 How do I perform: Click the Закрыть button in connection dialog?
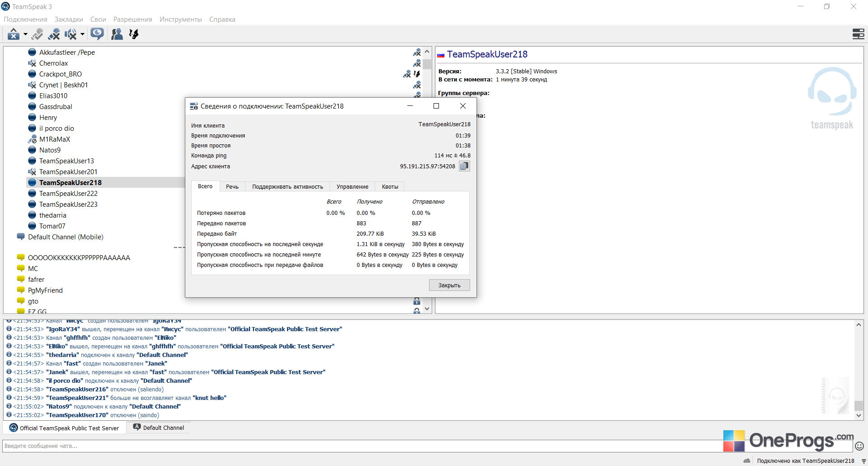tap(449, 285)
